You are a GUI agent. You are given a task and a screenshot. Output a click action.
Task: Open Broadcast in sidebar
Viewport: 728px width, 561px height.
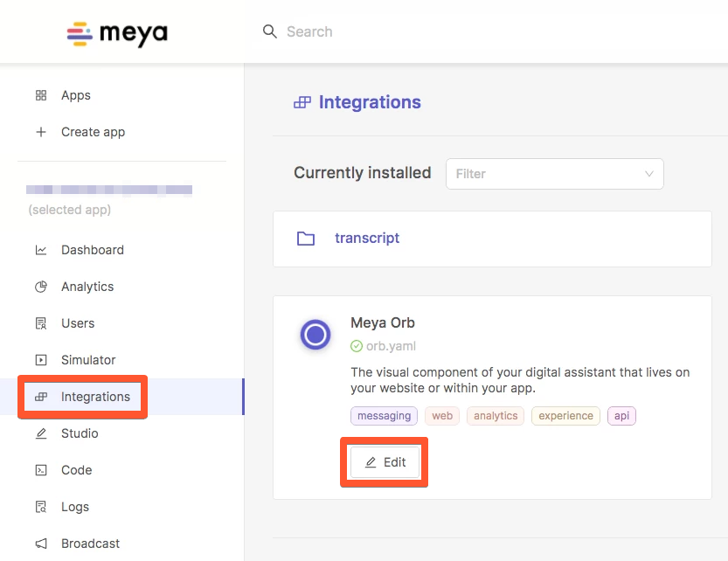[x=91, y=544]
